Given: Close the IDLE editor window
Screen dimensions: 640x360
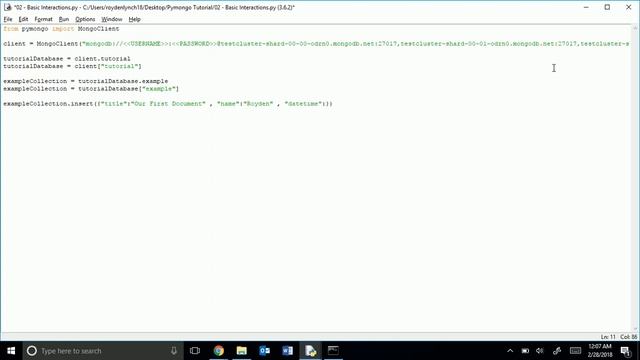Looking at the screenshot, I should tap(629, 7).
